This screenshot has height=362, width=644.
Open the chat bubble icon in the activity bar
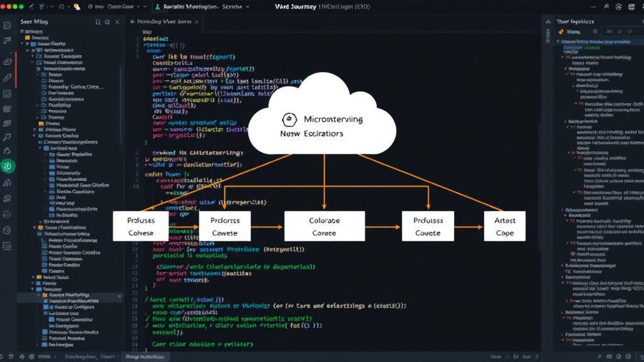pyautogui.click(x=7, y=124)
